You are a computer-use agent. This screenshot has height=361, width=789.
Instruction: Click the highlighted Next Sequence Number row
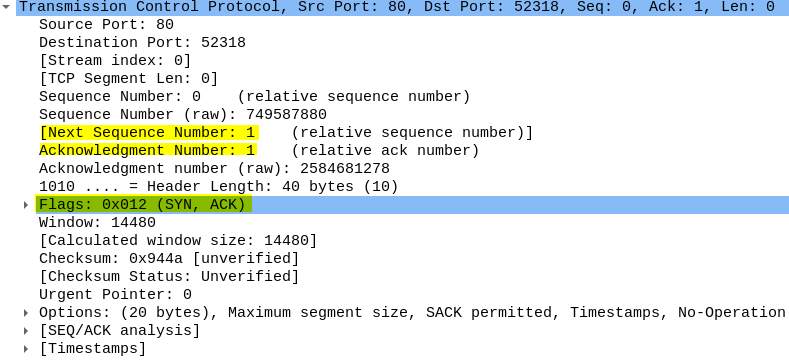point(286,133)
